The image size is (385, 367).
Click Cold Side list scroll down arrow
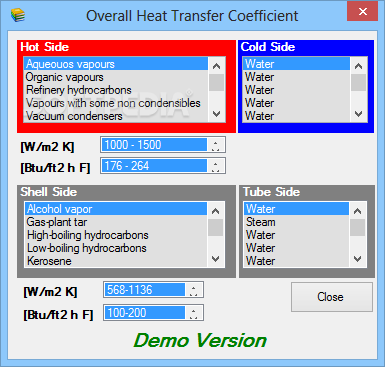coord(359,114)
